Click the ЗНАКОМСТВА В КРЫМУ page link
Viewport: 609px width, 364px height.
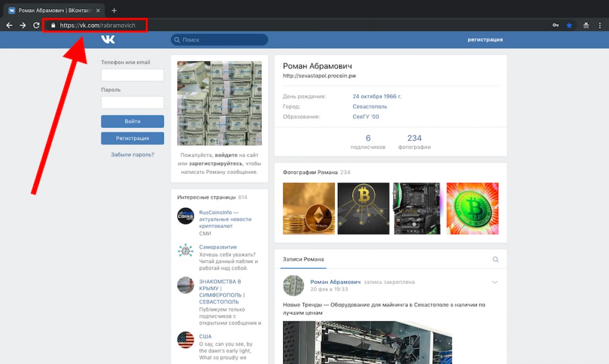pyautogui.click(x=222, y=292)
